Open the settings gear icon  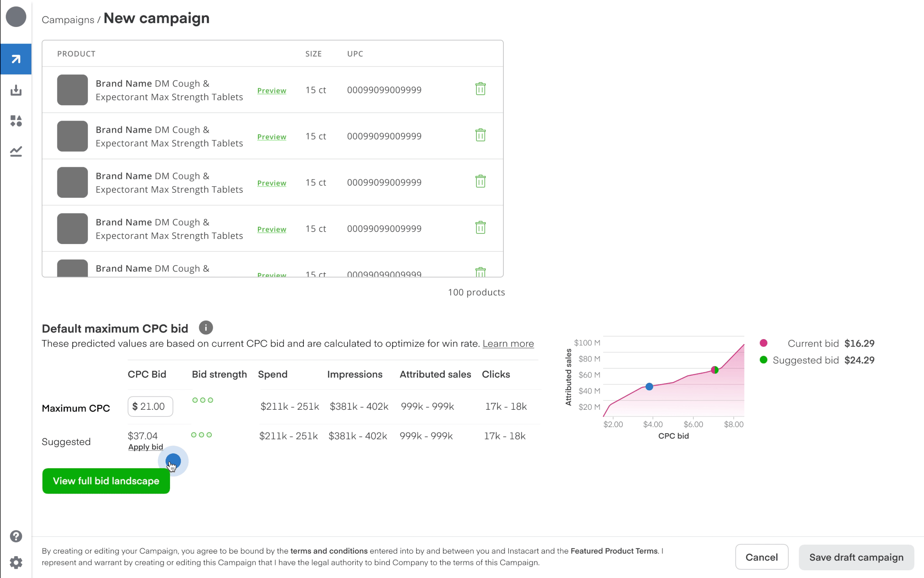16,562
